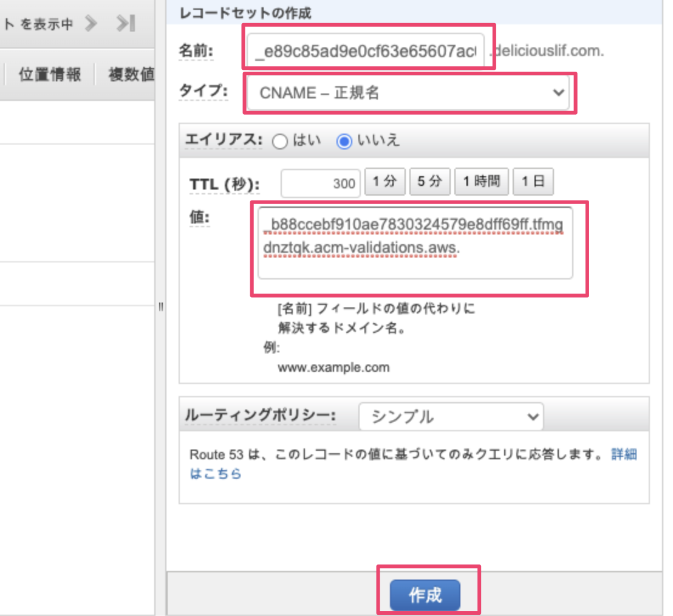Expand the ルーティングポリシー dropdown
The image size is (673, 616).
451,417
